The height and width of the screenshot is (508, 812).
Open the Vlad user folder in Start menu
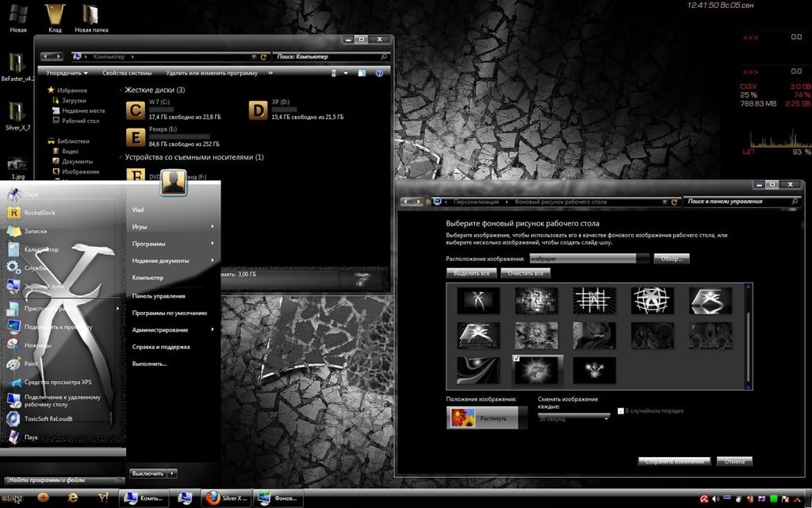pyautogui.click(x=138, y=210)
